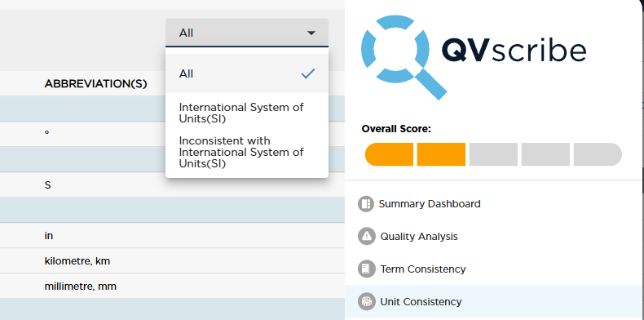This screenshot has height=320, width=644.
Task: Pick Inconsistent with International System of Units(SI)
Action: pos(247,152)
